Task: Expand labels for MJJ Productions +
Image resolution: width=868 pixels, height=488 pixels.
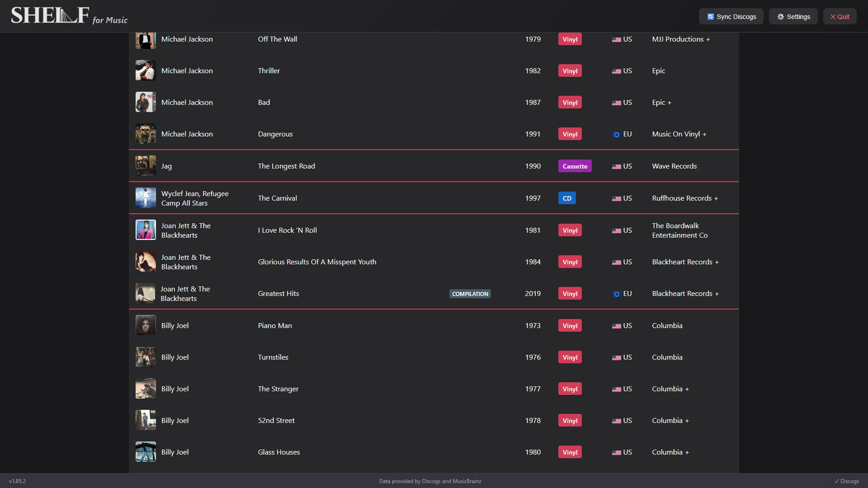Action: [681, 39]
